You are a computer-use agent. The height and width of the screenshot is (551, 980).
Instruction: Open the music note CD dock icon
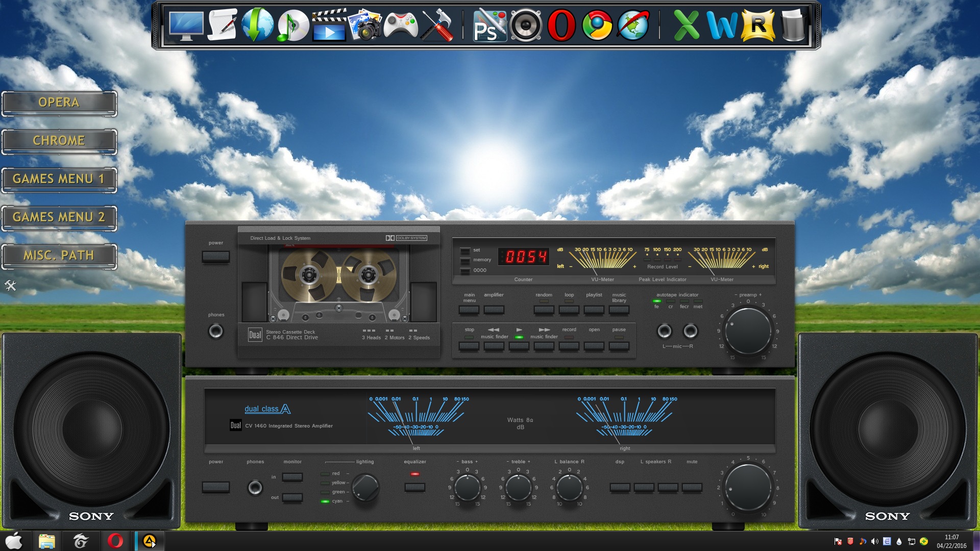(293, 26)
